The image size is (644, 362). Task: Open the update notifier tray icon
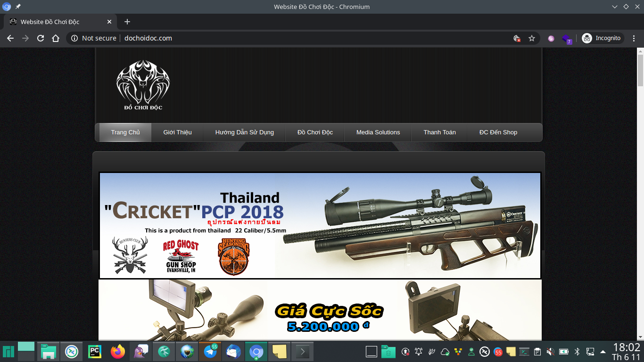405,352
